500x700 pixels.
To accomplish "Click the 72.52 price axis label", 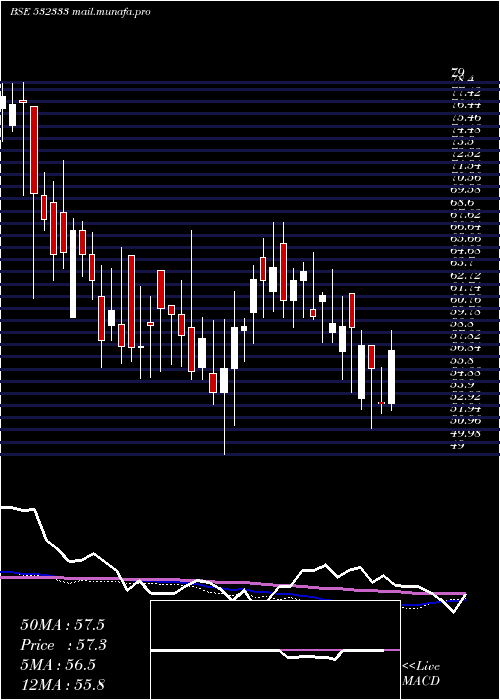I will pos(466,154).
